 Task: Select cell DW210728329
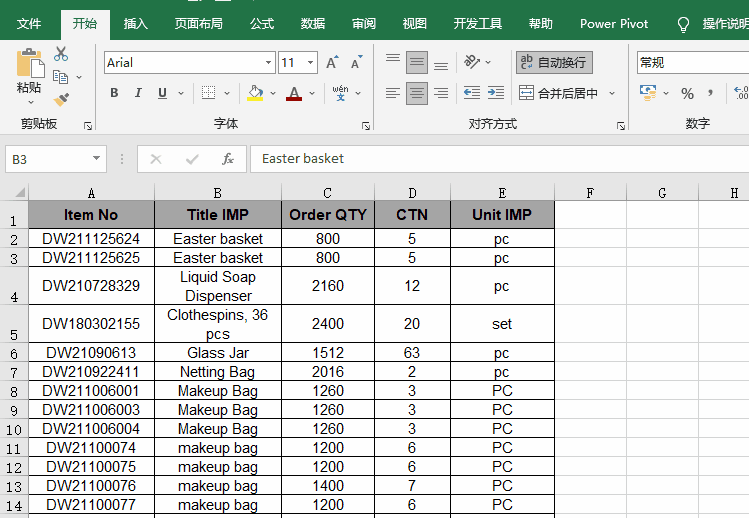[x=91, y=286]
